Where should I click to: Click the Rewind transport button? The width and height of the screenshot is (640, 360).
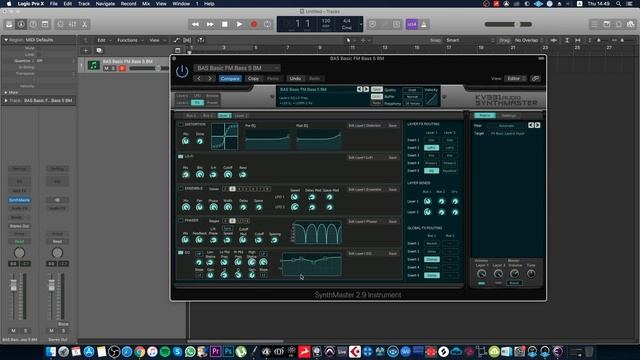[196, 24]
